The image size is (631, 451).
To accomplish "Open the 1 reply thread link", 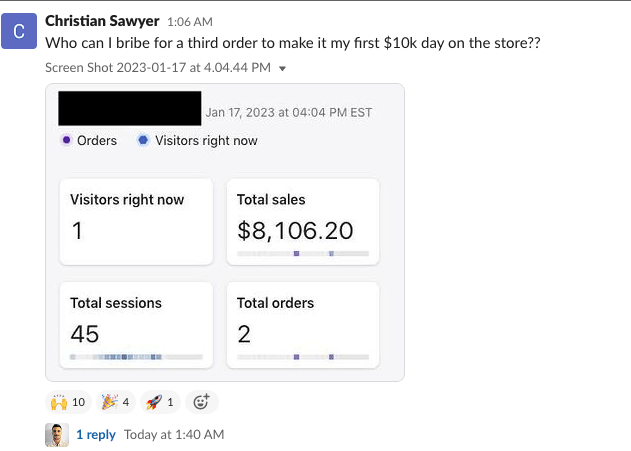I will click(96, 435).
